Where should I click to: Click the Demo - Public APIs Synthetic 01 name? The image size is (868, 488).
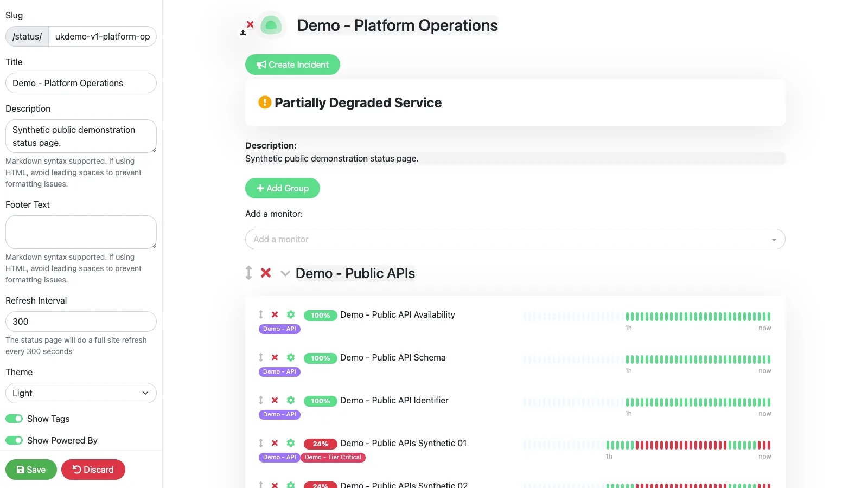403,443
